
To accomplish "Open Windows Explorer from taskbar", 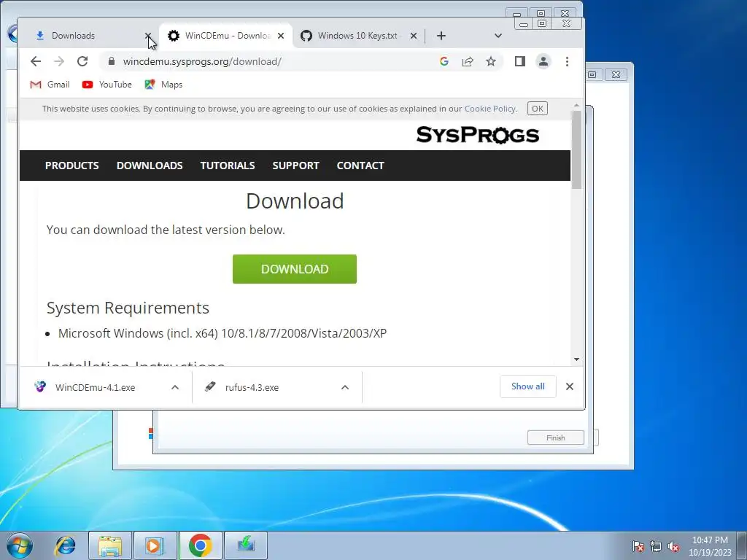I will (110, 545).
